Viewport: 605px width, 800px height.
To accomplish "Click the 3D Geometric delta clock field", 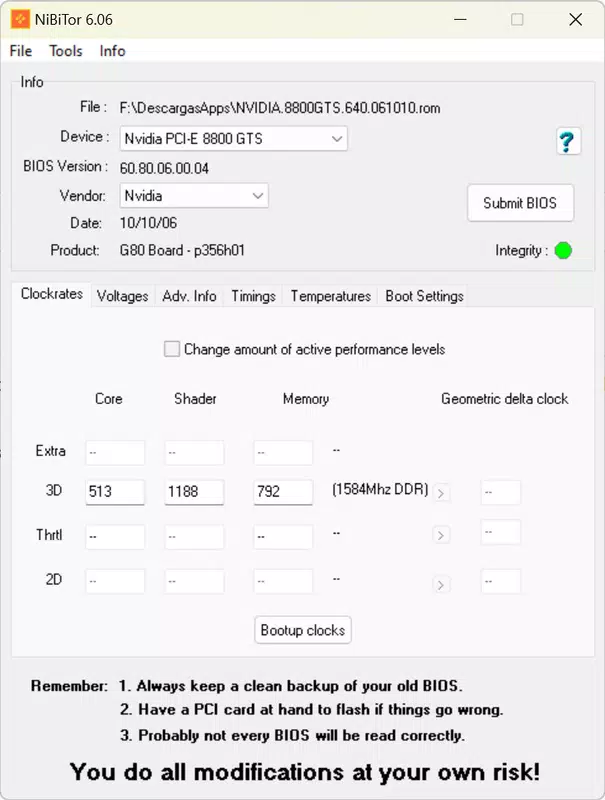I will pyautogui.click(x=501, y=492).
